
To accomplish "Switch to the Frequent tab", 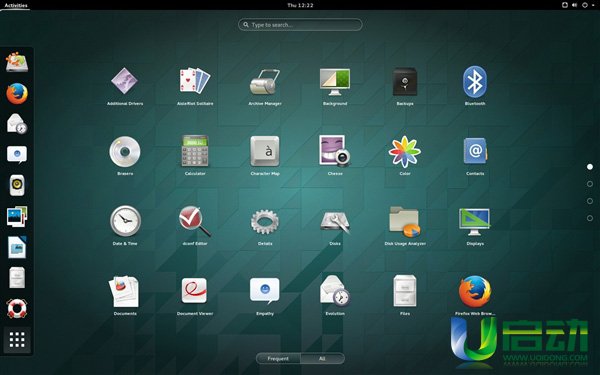I will coord(278,359).
